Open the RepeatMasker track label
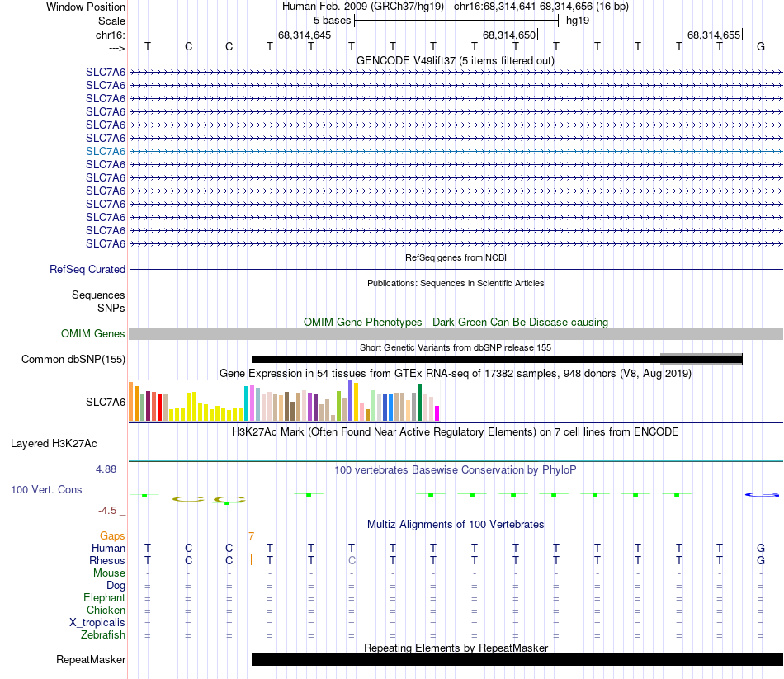This screenshot has height=679, width=784. (x=91, y=659)
